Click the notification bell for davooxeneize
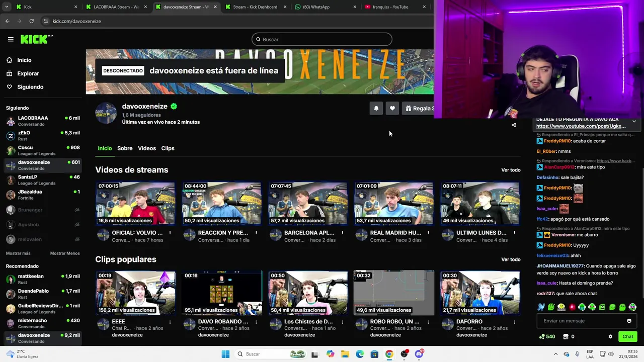 tap(376, 108)
